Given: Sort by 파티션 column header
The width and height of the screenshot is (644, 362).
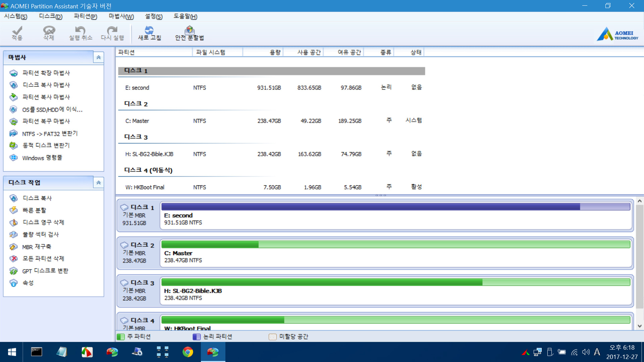Looking at the screenshot, I should pos(154,52).
